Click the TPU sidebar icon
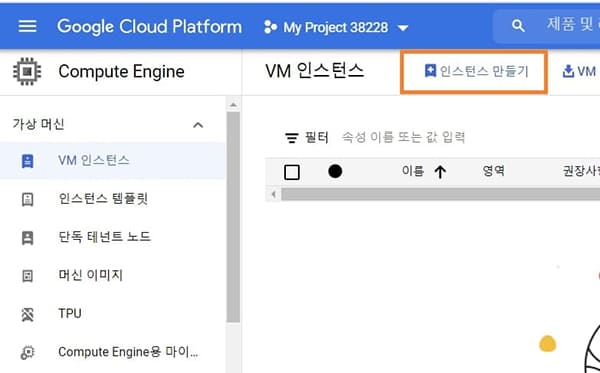The image size is (600, 373). point(27,314)
